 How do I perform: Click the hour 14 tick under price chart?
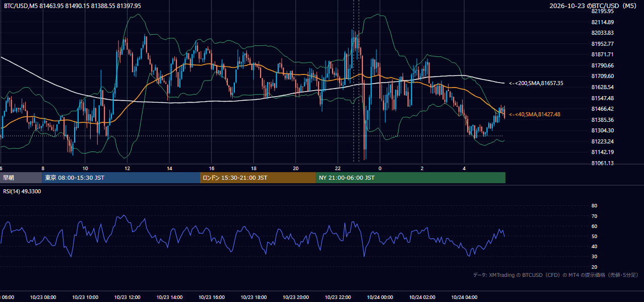(x=169, y=168)
